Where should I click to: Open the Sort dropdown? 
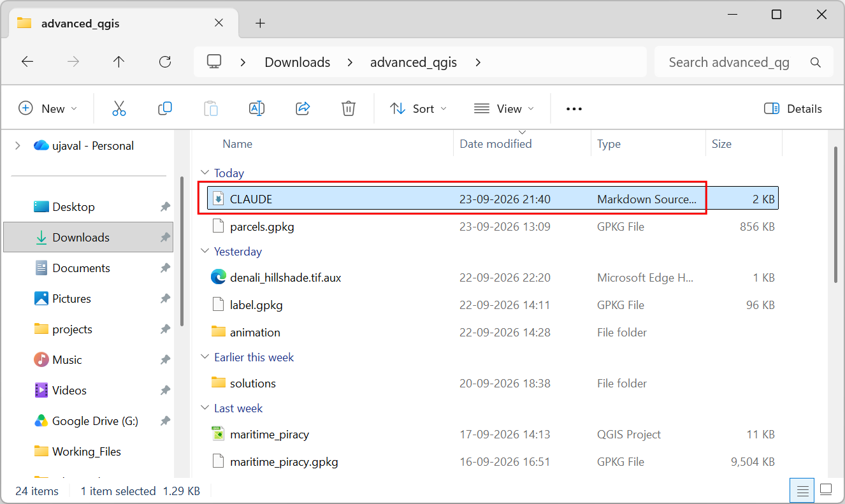(418, 109)
